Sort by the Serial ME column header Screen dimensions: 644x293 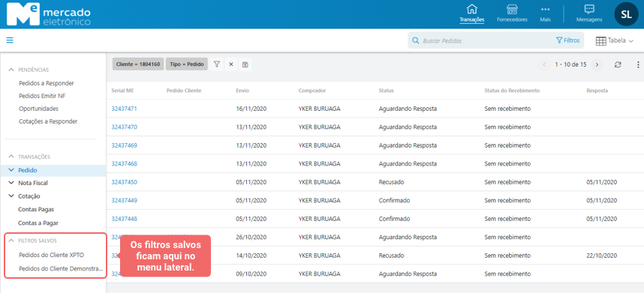coord(122,91)
